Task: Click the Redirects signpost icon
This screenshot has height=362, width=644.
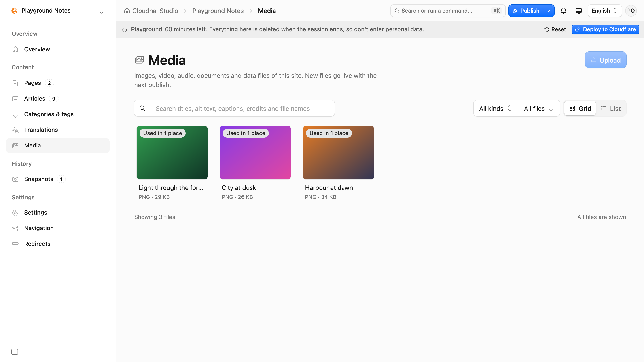Action: [x=15, y=244]
